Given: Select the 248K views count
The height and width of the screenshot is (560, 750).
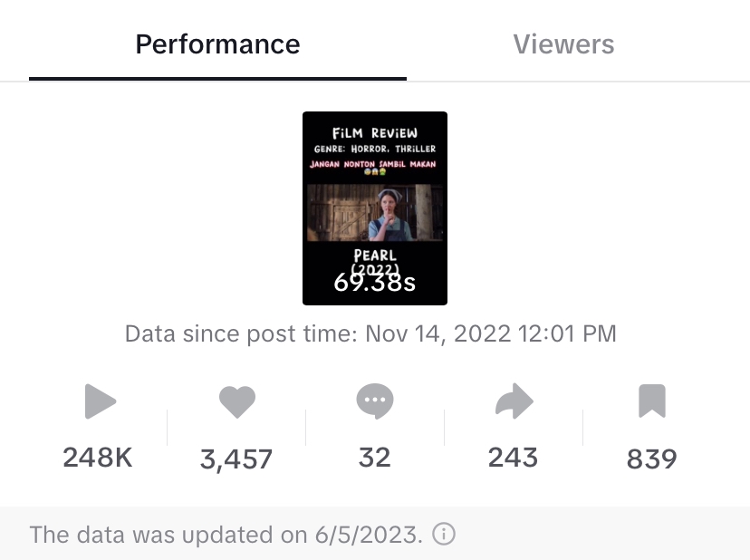Looking at the screenshot, I should [x=98, y=458].
